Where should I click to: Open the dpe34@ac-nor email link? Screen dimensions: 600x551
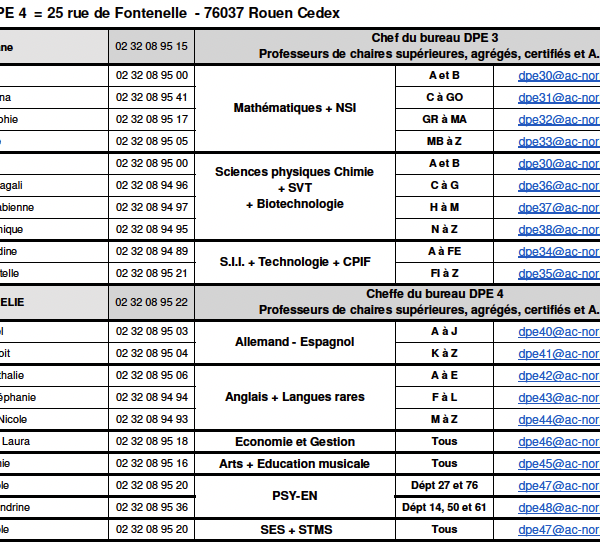point(559,252)
